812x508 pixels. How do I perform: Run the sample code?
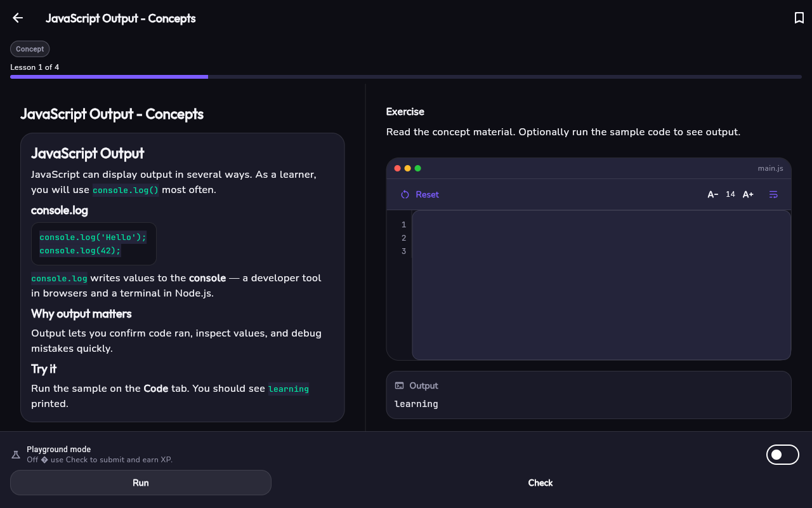[141, 483]
